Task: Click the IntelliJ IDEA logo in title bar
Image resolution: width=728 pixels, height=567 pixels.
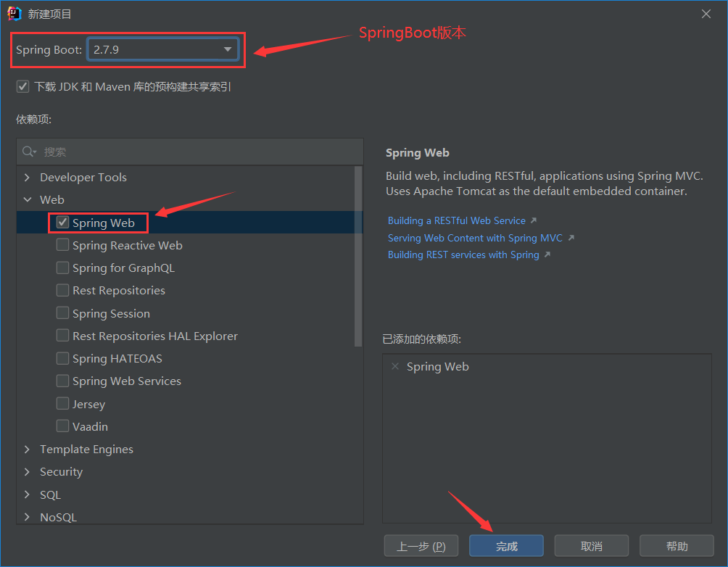Action: pyautogui.click(x=15, y=14)
